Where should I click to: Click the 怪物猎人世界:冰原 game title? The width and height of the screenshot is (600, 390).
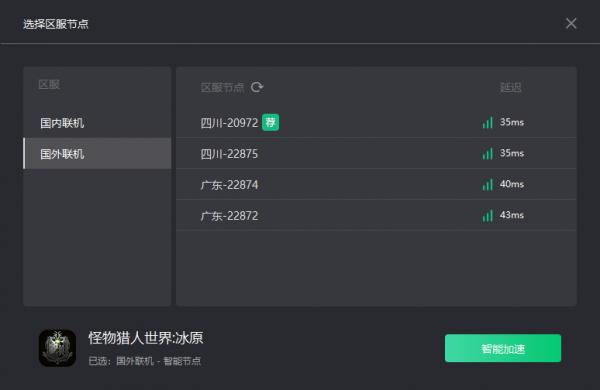coord(146,338)
